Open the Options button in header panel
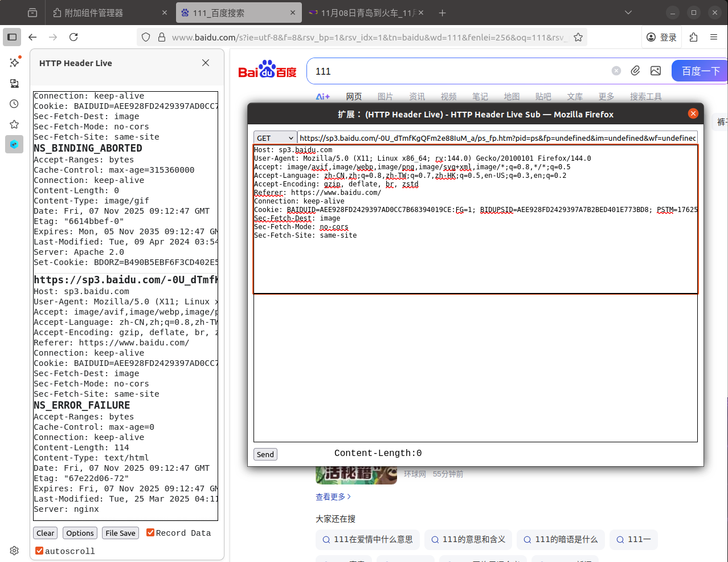Screen dimensions: 728x562 (x=80, y=533)
